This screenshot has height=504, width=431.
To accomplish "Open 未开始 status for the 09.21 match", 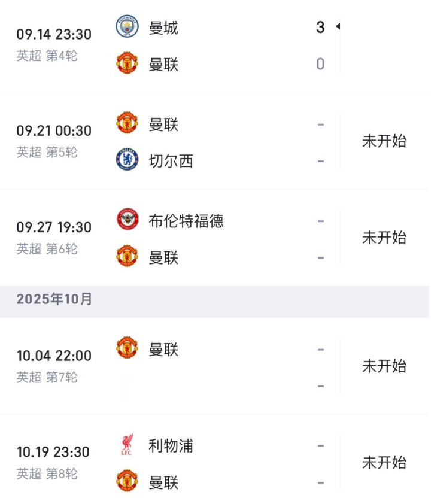I will click(384, 142).
